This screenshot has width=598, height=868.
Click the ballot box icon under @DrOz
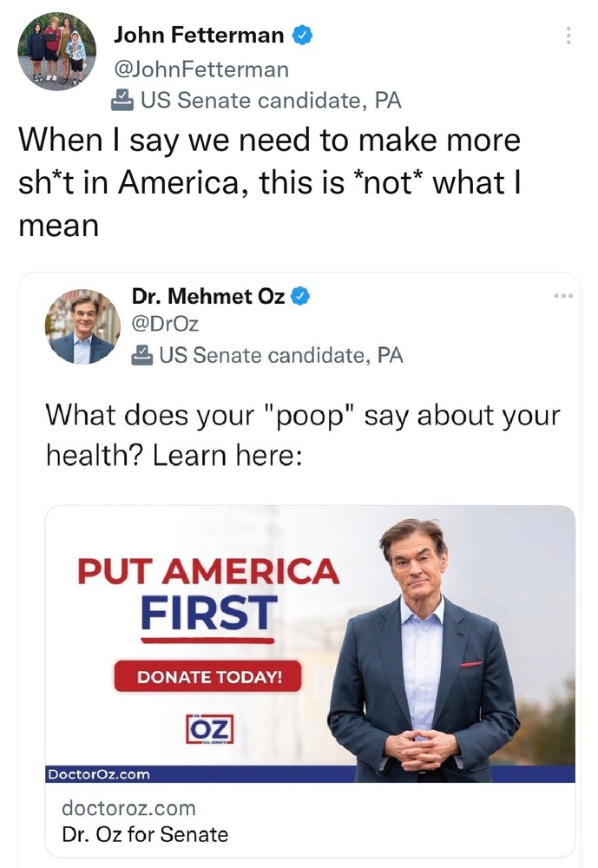tap(141, 355)
